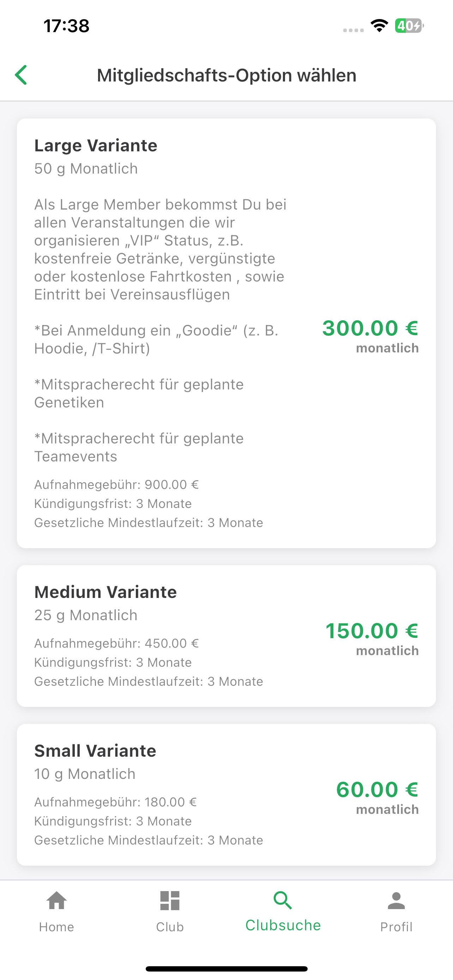453x980 pixels.
Task: Select the Small Variante membership card
Action: pyautogui.click(x=226, y=795)
